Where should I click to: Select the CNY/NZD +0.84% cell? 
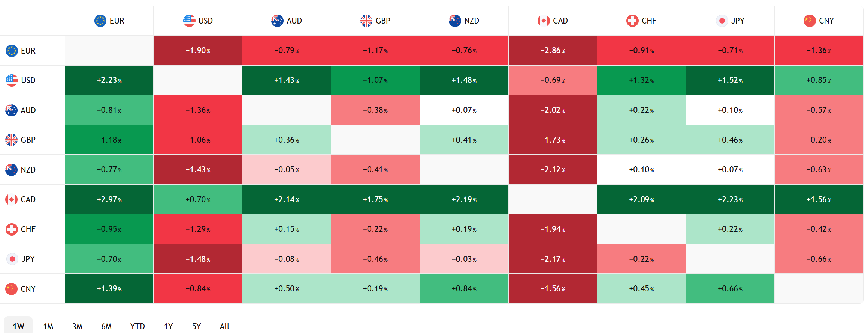pos(464,289)
